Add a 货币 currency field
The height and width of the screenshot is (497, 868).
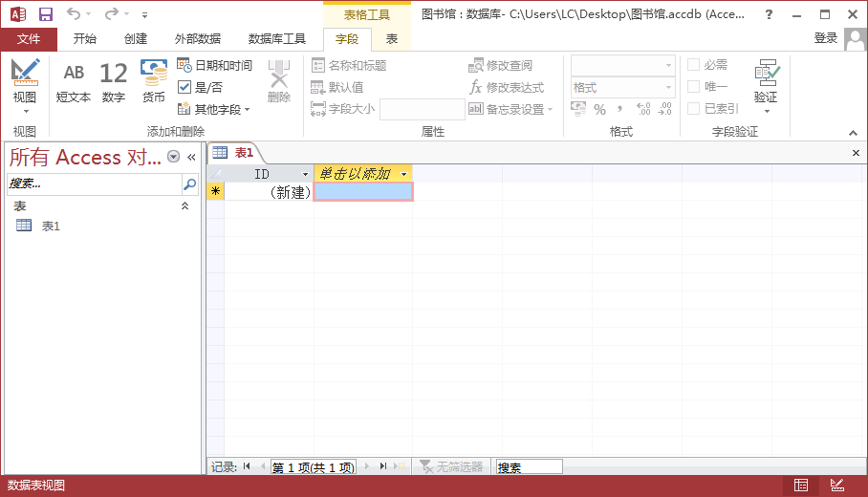153,82
